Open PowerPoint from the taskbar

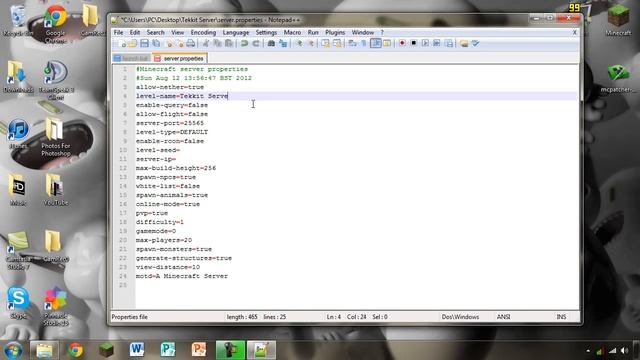tap(199, 350)
